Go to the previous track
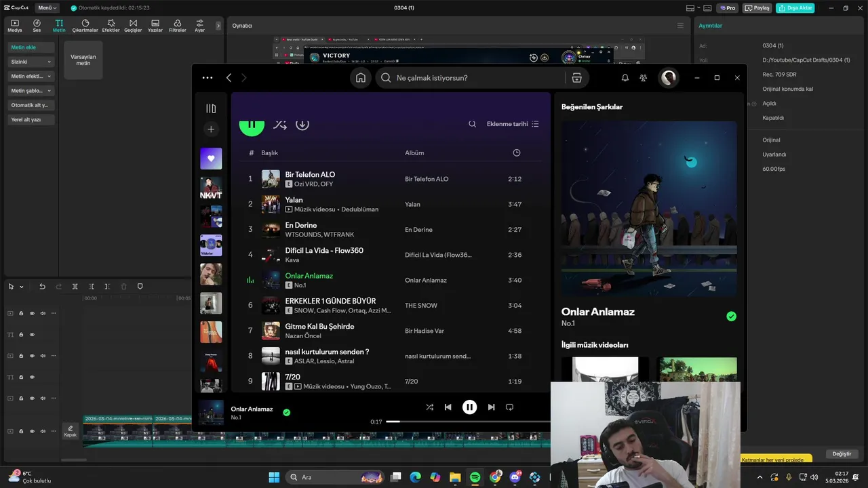This screenshot has height=488, width=868. [x=448, y=407]
